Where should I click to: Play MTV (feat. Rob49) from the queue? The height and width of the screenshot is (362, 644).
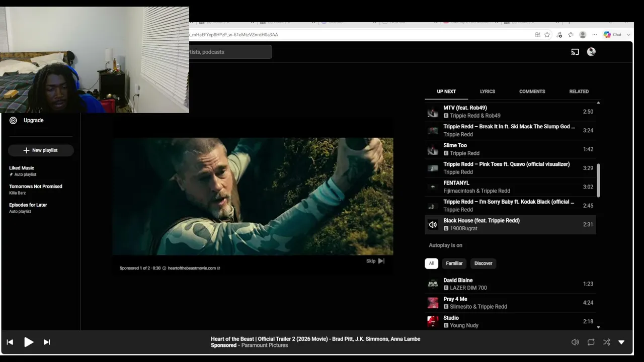(510, 112)
